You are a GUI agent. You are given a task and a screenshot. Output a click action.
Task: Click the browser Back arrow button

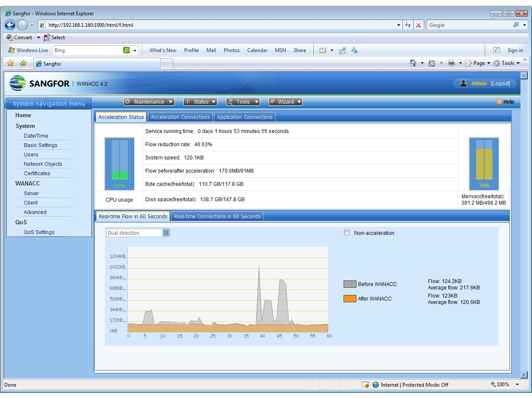[10, 25]
